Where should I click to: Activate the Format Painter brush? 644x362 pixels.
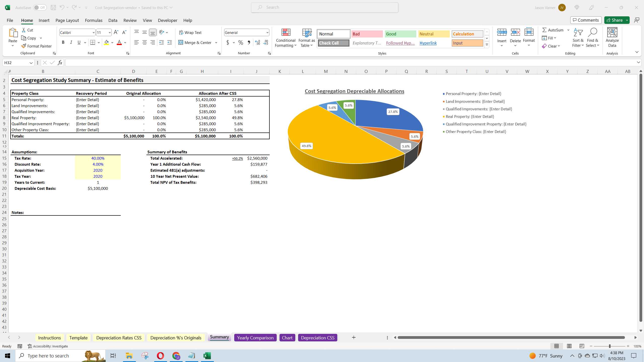click(x=36, y=46)
